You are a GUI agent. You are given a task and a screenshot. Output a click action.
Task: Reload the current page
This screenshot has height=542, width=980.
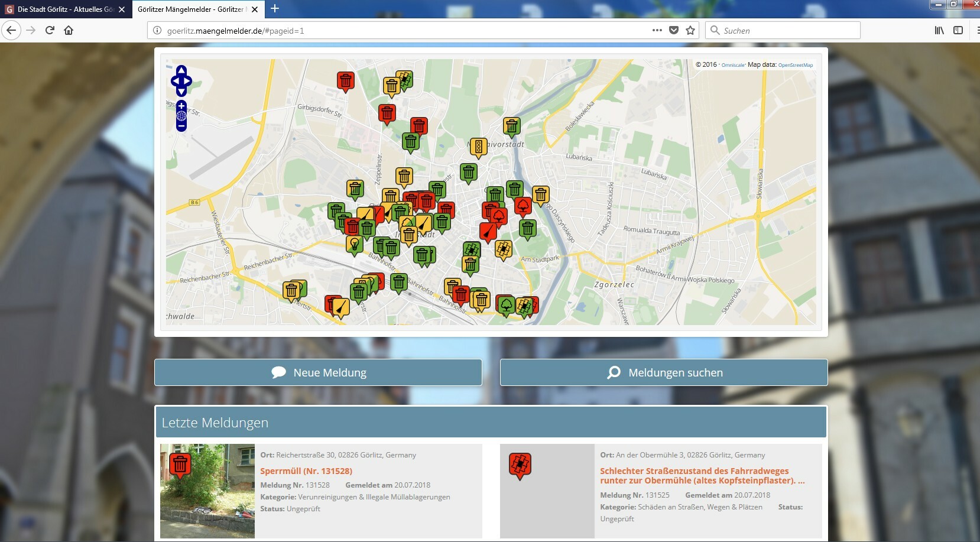coord(50,30)
